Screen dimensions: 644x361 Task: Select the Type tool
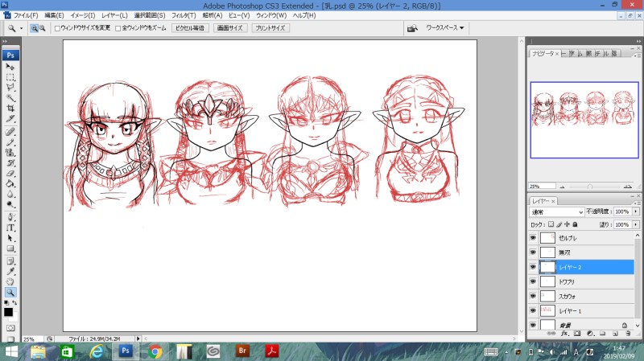(x=10, y=228)
